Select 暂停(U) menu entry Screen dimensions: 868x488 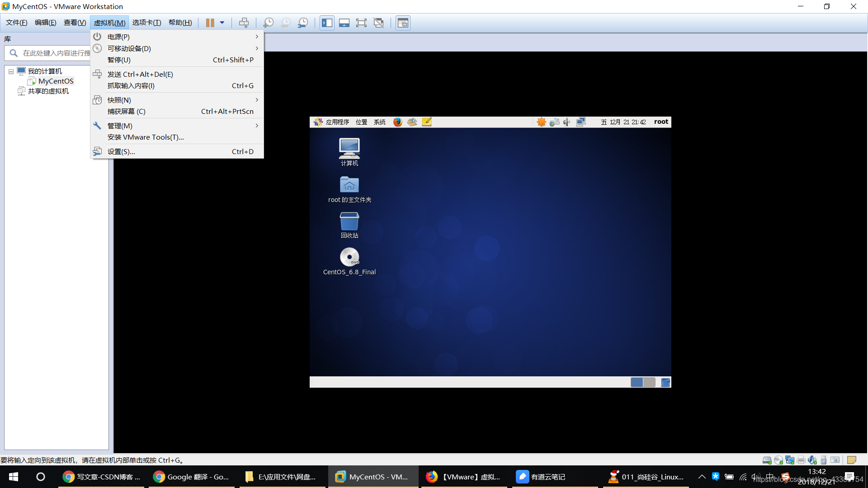177,60
